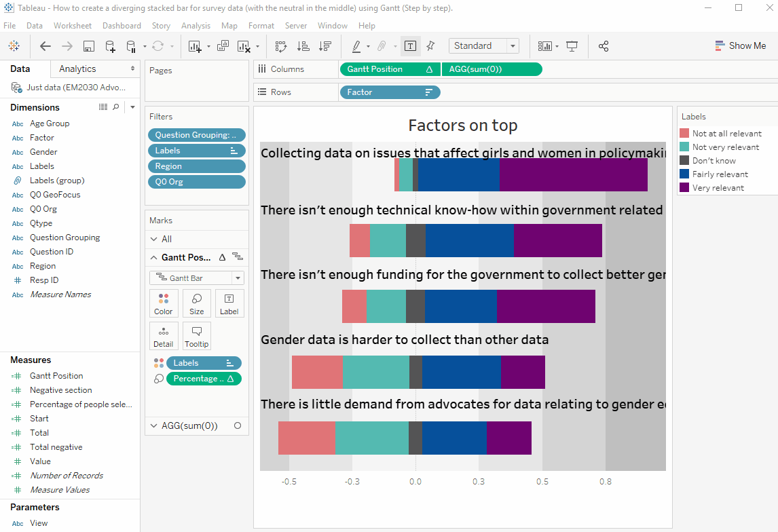Select the Labels (group) dimension
This screenshot has width=778, height=532.
pos(56,180)
